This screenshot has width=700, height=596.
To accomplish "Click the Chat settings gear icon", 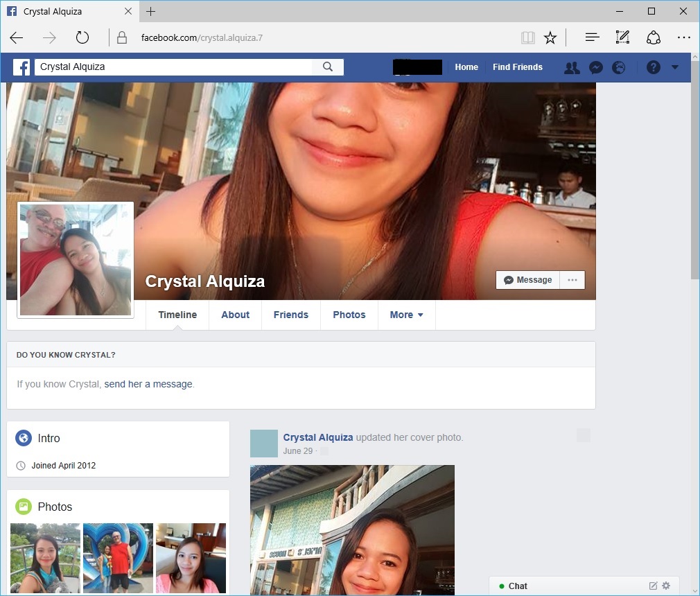I will 666,586.
